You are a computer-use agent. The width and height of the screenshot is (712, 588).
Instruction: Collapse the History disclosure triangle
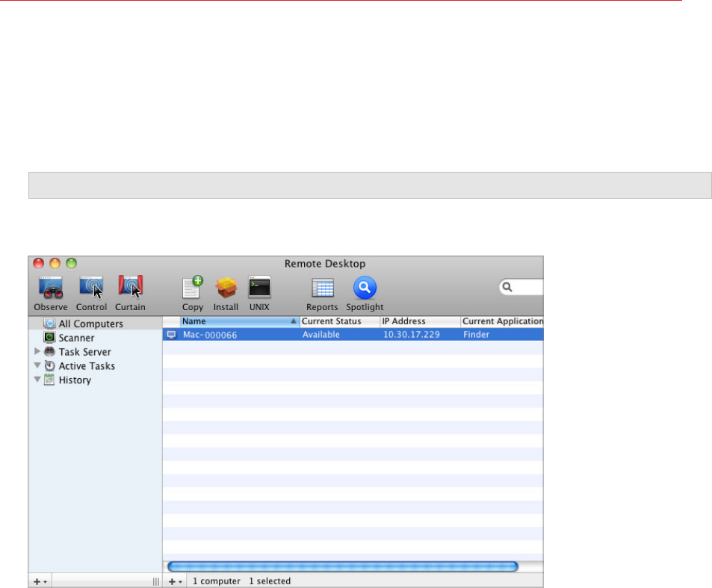click(37, 379)
